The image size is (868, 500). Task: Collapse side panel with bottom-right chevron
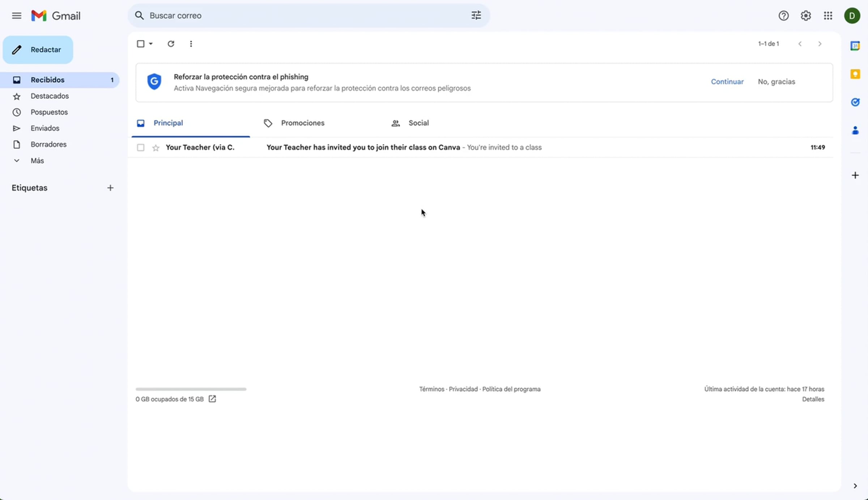[855, 486]
